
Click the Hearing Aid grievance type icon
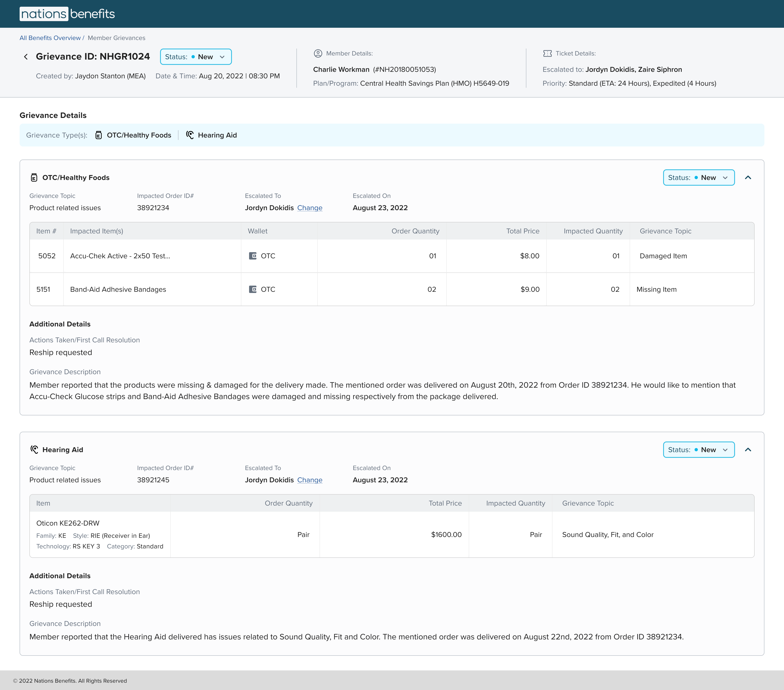[x=190, y=135]
